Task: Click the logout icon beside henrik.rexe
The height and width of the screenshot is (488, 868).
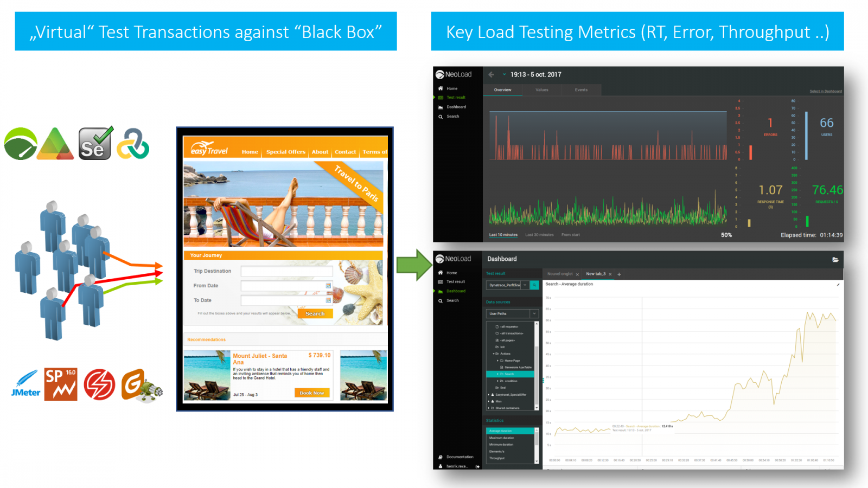Action: tap(477, 466)
